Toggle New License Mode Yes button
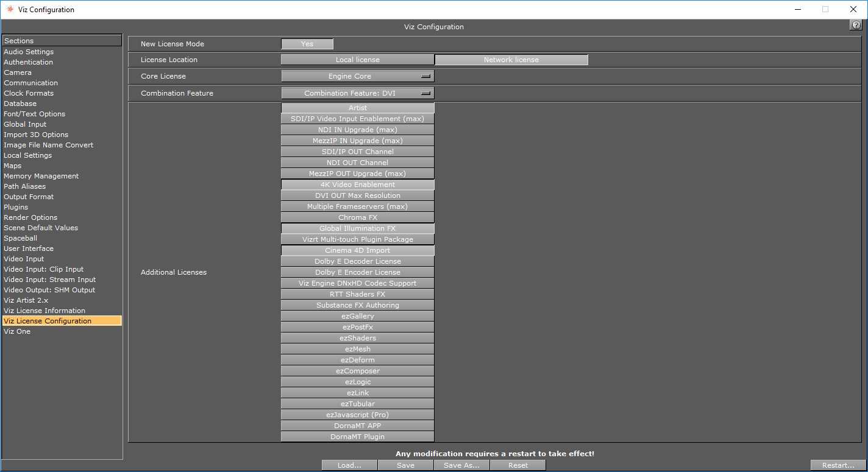 pyautogui.click(x=307, y=44)
